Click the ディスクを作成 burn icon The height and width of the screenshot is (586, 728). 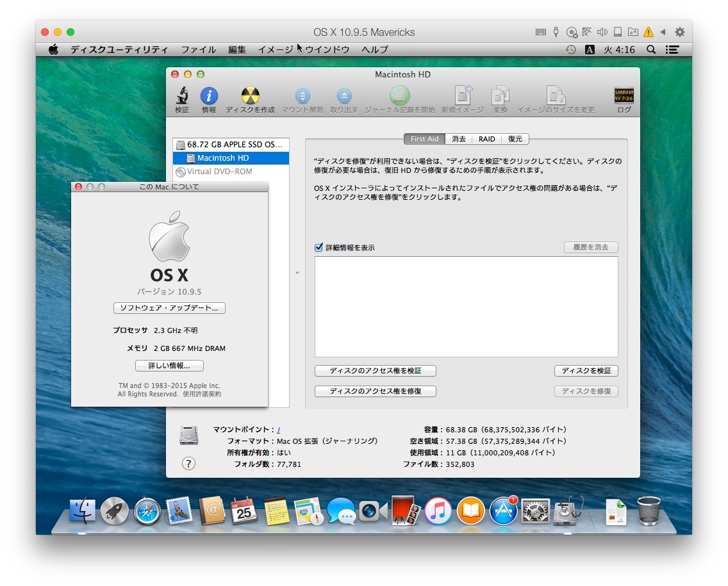click(x=250, y=100)
